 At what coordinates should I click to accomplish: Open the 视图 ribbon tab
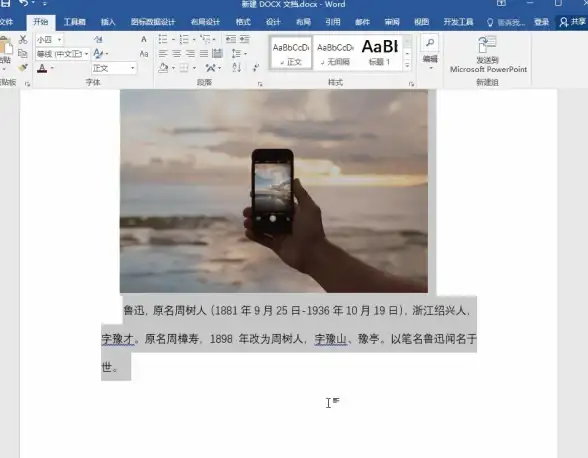click(x=422, y=22)
